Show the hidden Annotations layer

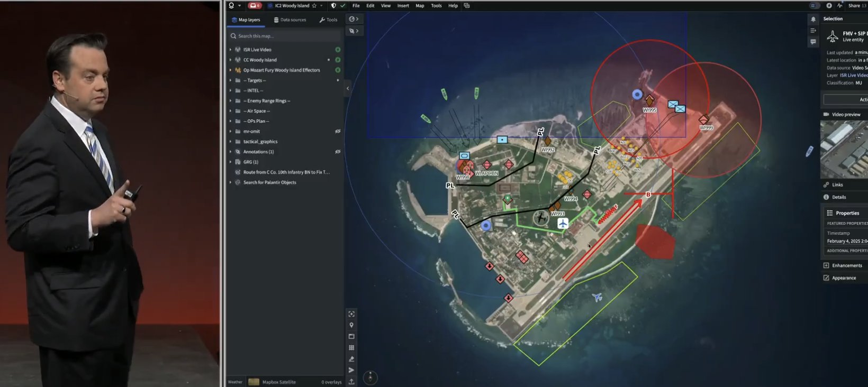(338, 152)
